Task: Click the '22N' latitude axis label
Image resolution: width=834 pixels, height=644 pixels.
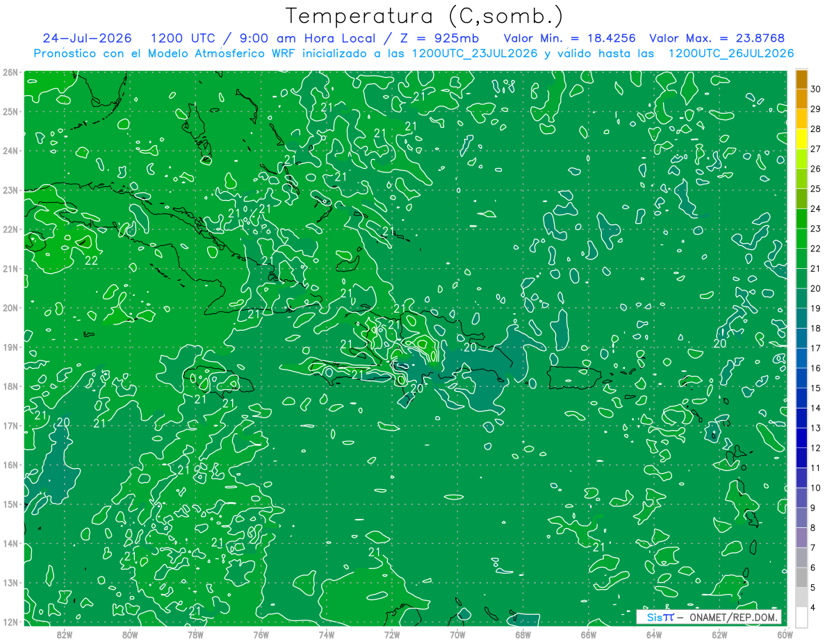Action: (x=10, y=229)
